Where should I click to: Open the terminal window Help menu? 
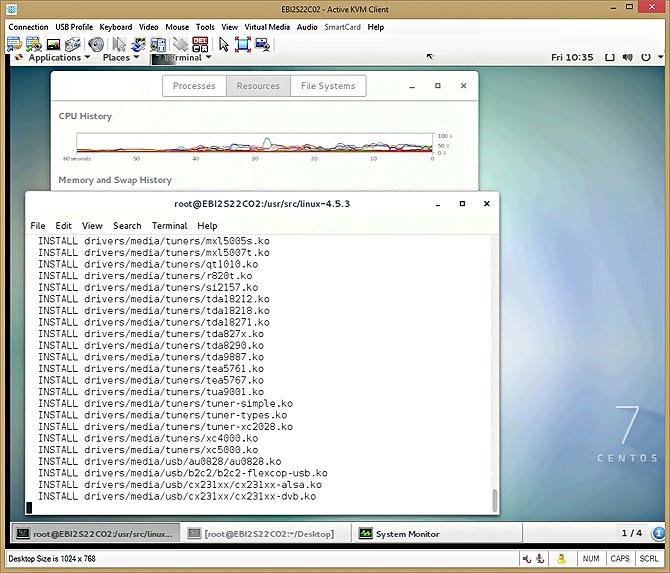(207, 226)
